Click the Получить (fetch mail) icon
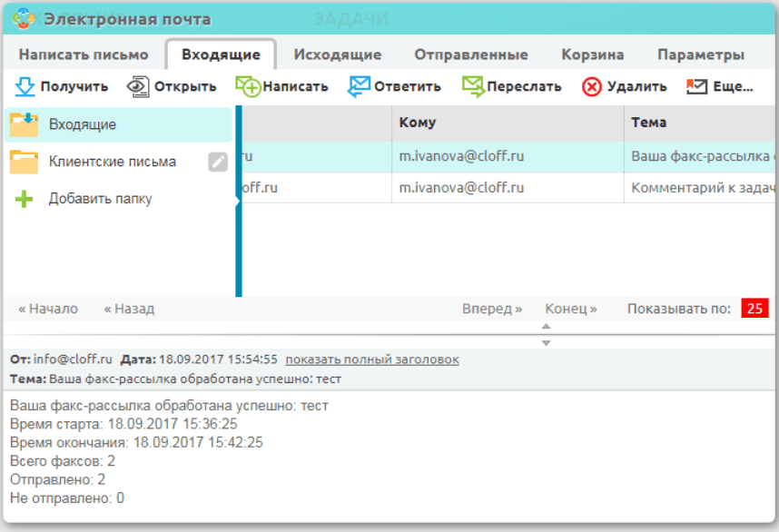The width and height of the screenshot is (779, 532). tap(23, 86)
